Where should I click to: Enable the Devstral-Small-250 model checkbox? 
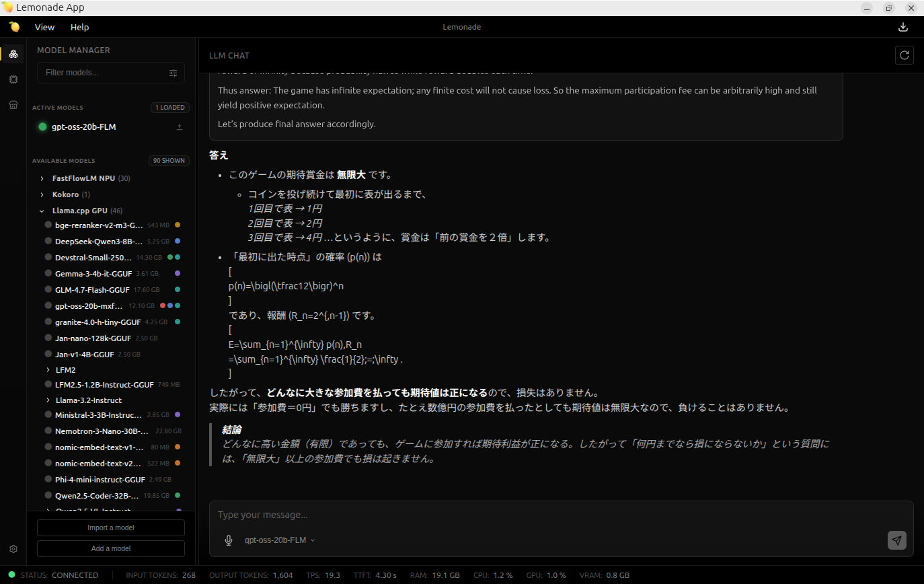pyautogui.click(x=48, y=257)
